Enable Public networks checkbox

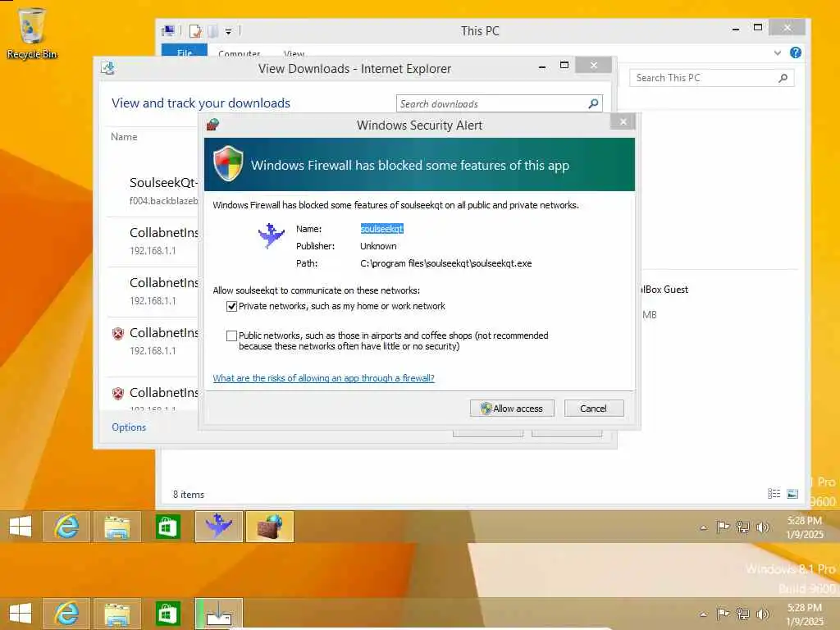(x=231, y=336)
